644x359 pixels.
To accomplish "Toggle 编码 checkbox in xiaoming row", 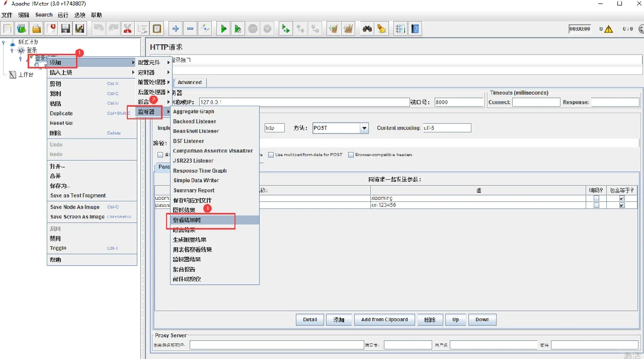I will pyautogui.click(x=597, y=198).
